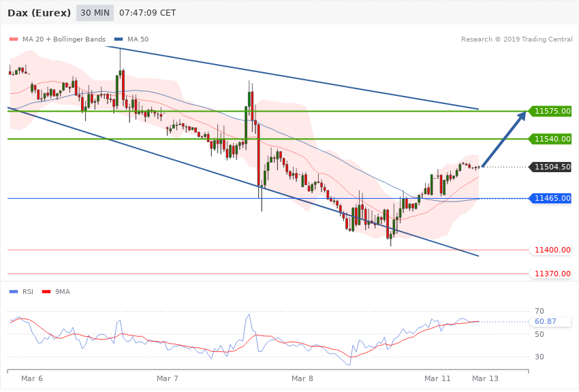Click the 11575.00 green resistance price label
The height and width of the screenshot is (392, 579).
tap(550, 111)
